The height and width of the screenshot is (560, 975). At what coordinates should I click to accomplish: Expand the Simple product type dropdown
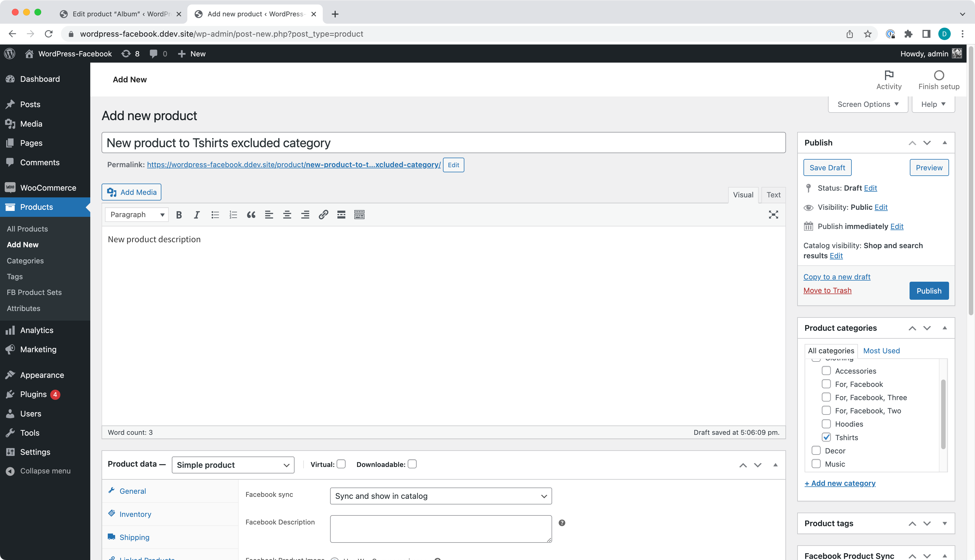click(x=232, y=464)
